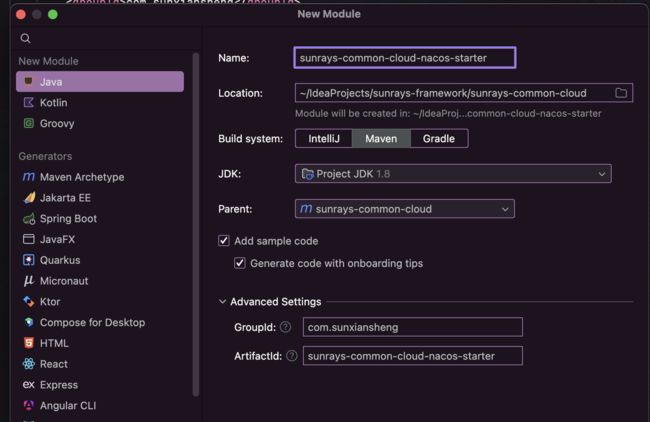The image size is (650, 422).
Task: Select the Spring Boot row label
Action: [x=68, y=218]
